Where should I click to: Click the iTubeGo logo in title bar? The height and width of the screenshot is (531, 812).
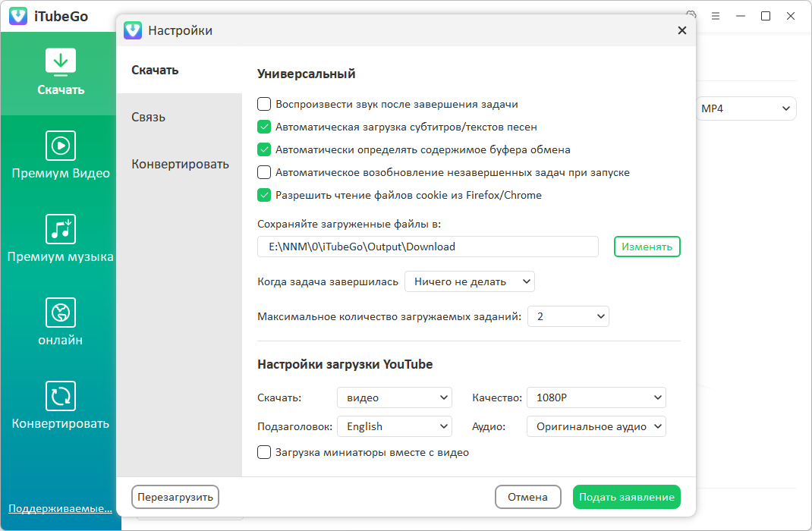click(x=18, y=16)
